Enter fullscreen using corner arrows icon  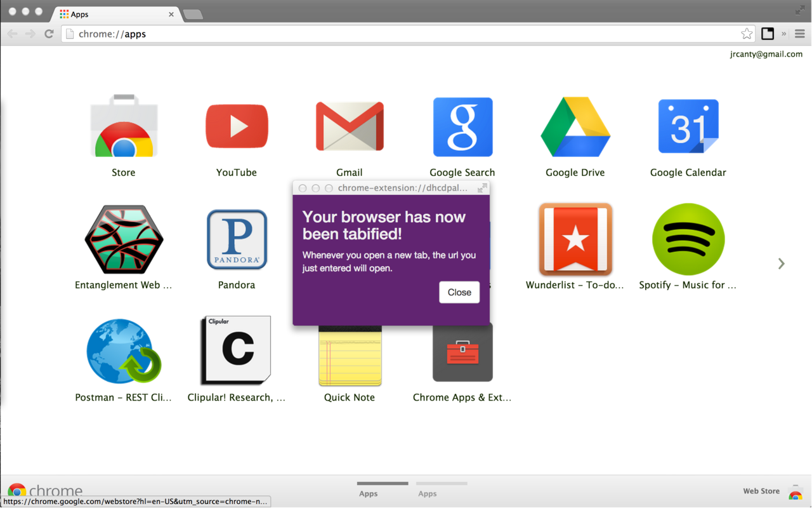(x=799, y=10)
